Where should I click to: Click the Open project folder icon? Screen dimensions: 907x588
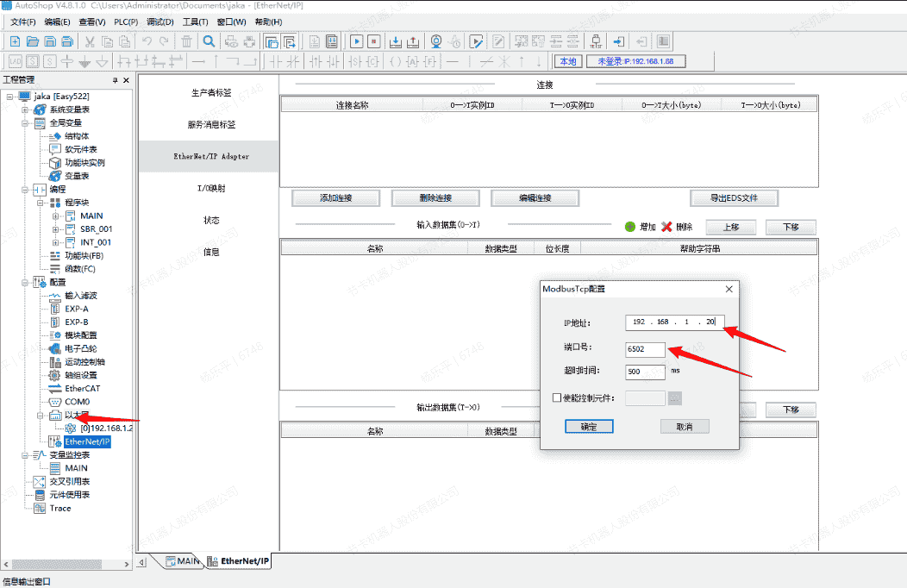[33, 41]
